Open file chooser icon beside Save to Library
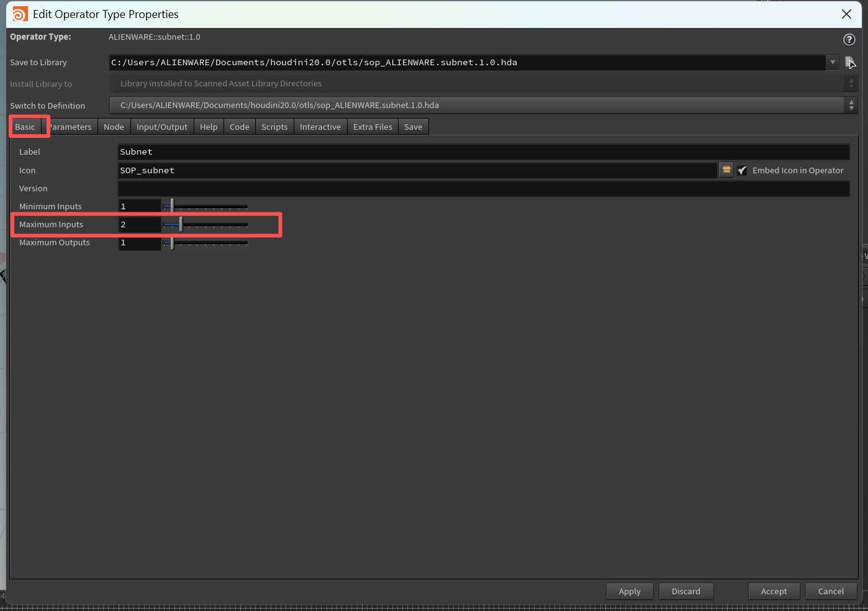The width and height of the screenshot is (868, 611). (x=850, y=62)
